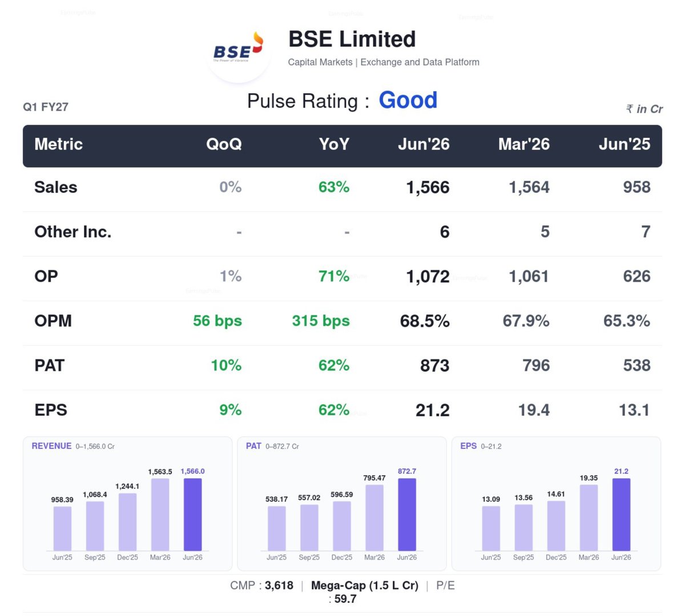Click the OPM row label

click(x=53, y=321)
